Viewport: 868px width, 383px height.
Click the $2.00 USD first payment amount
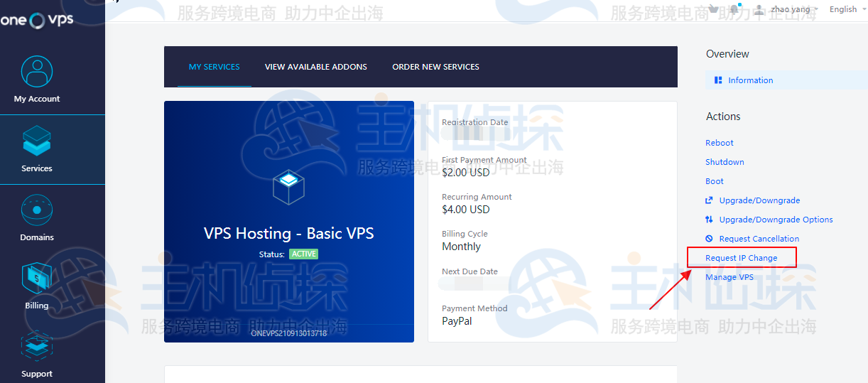[x=466, y=172]
